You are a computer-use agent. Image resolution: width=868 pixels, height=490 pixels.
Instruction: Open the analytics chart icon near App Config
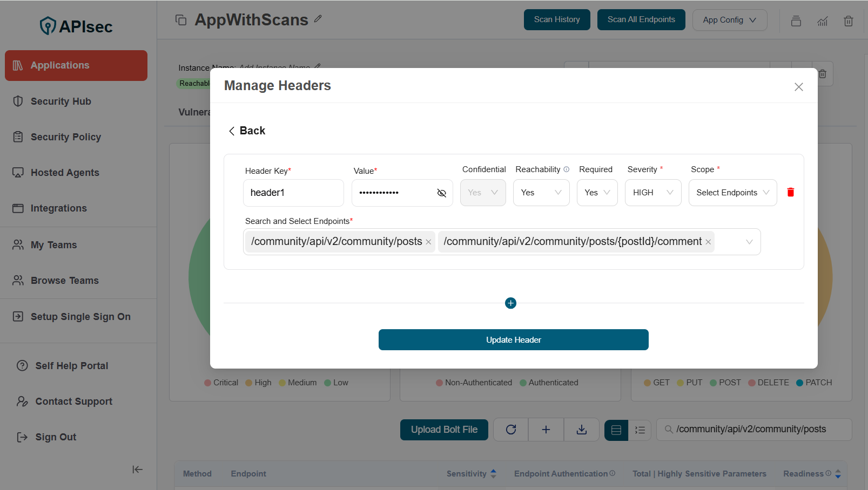click(822, 21)
